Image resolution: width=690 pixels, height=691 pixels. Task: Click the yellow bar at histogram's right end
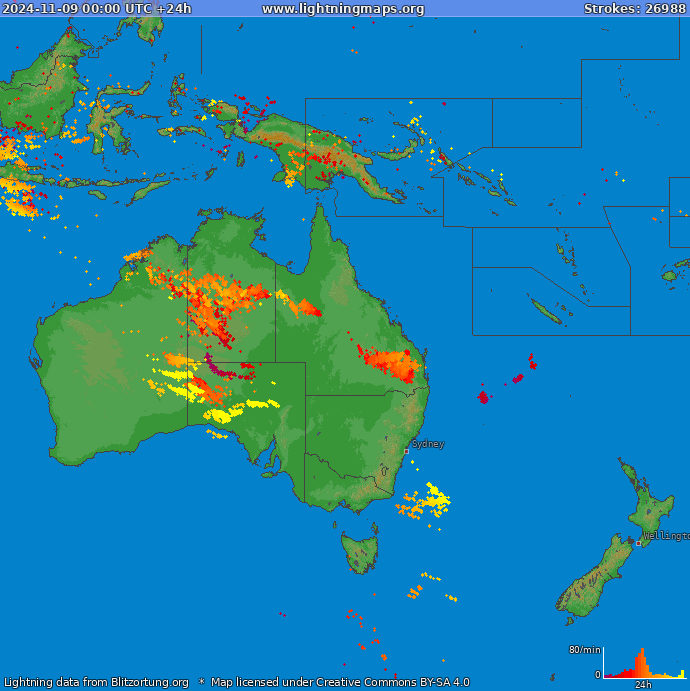point(682,674)
